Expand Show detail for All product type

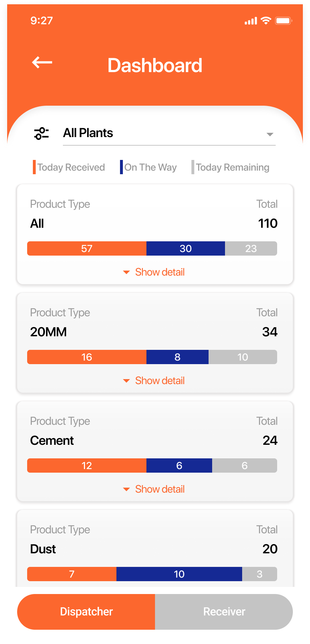[154, 272]
